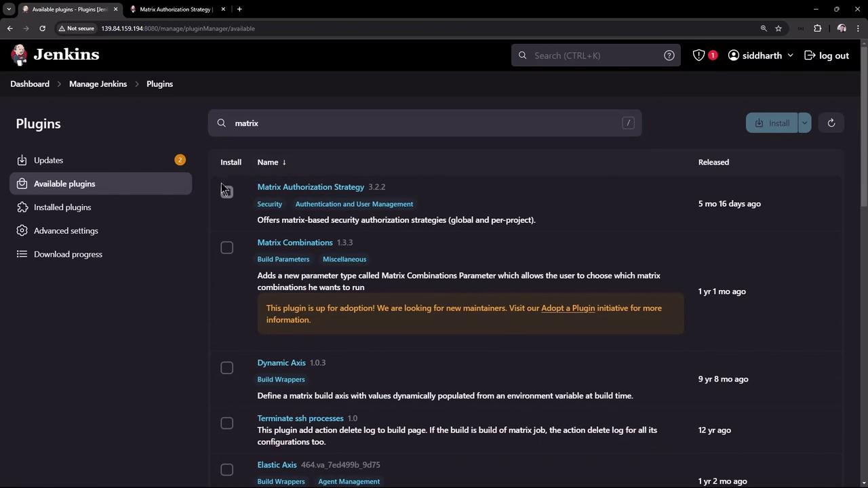Viewport: 868px width, 488px height.
Task: Bookmark this page with the star icon
Action: click(x=778, y=28)
